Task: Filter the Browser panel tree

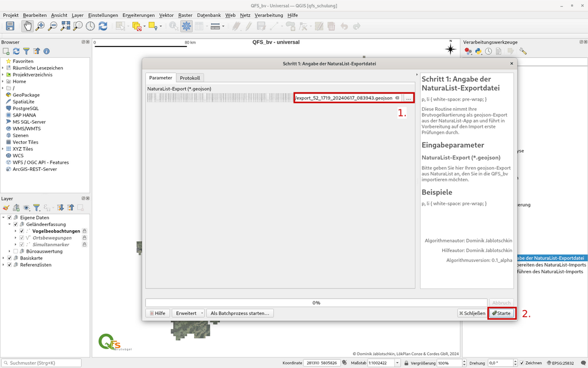Action: [26, 51]
